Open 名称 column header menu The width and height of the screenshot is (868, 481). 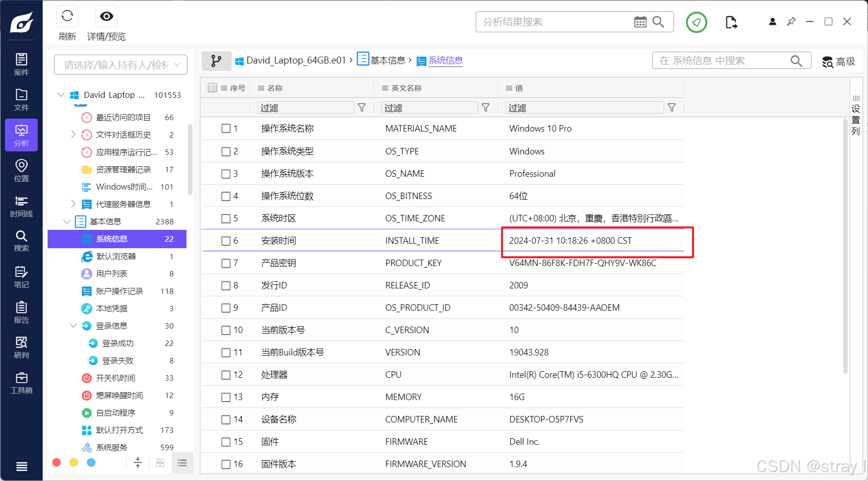(261, 88)
